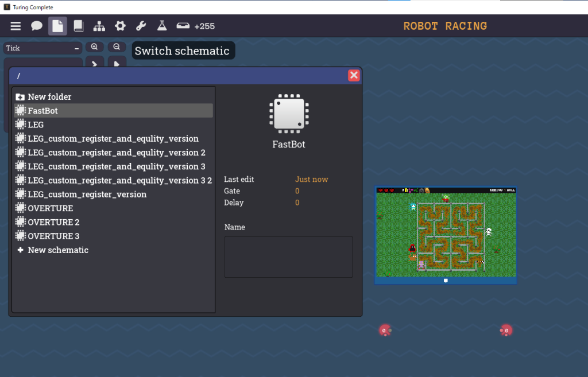Click the schematic Name text field

point(288,257)
